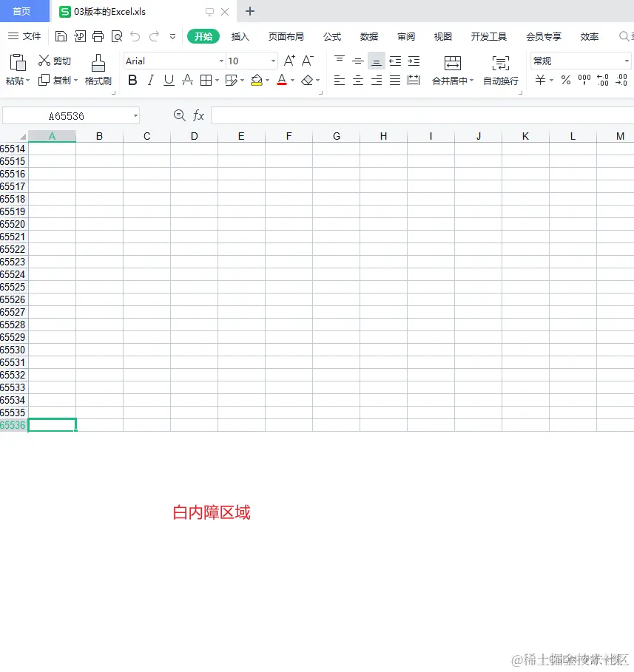The height and width of the screenshot is (672, 634).
Task: Apply red font color
Action: click(282, 80)
